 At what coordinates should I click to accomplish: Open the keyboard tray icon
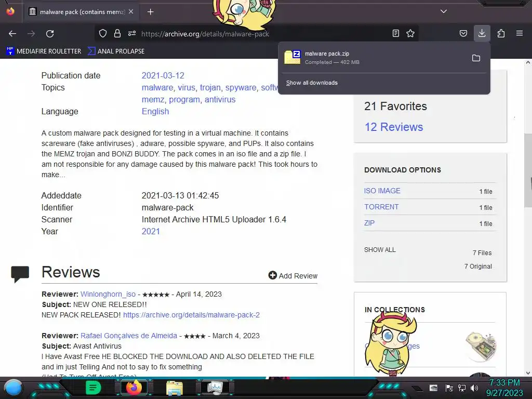point(433,388)
